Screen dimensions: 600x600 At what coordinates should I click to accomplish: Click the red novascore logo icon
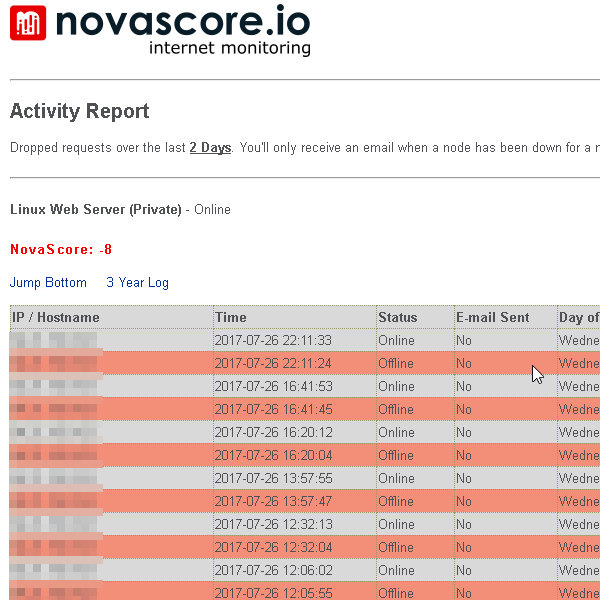28,22
